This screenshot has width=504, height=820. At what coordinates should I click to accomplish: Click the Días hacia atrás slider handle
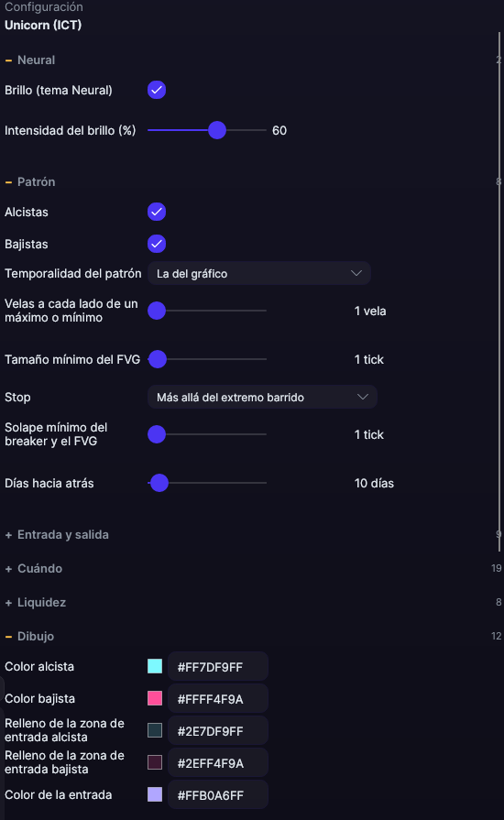(159, 483)
